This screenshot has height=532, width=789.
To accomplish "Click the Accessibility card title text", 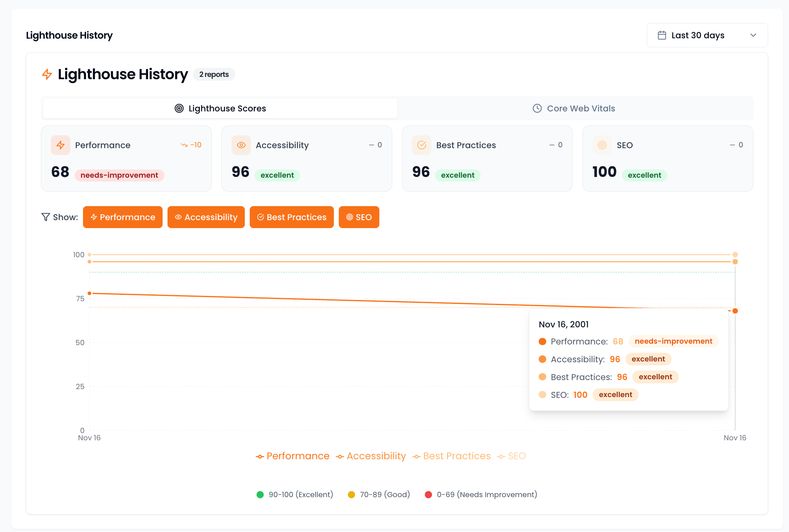I will [x=282, y=145].
